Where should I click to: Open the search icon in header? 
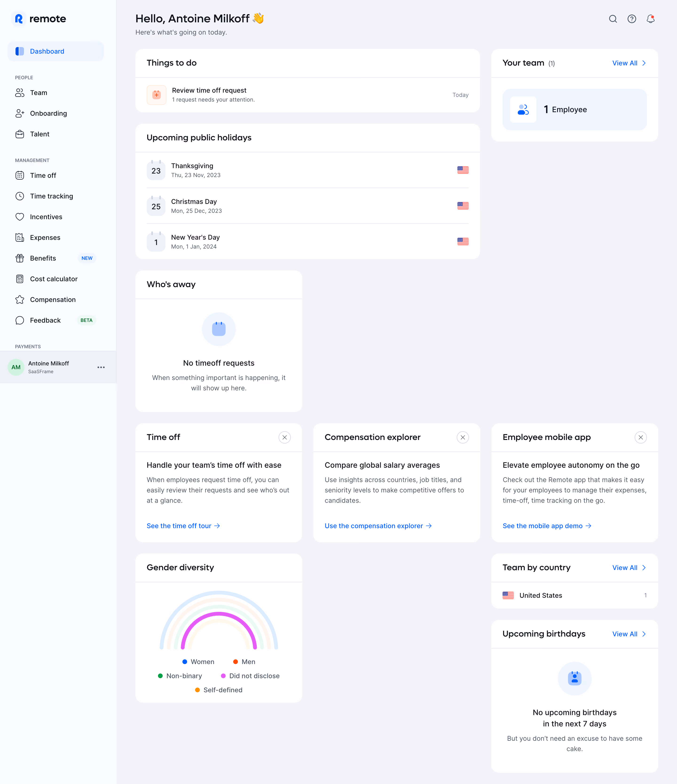pyautogui.click(x=613, y=19)
